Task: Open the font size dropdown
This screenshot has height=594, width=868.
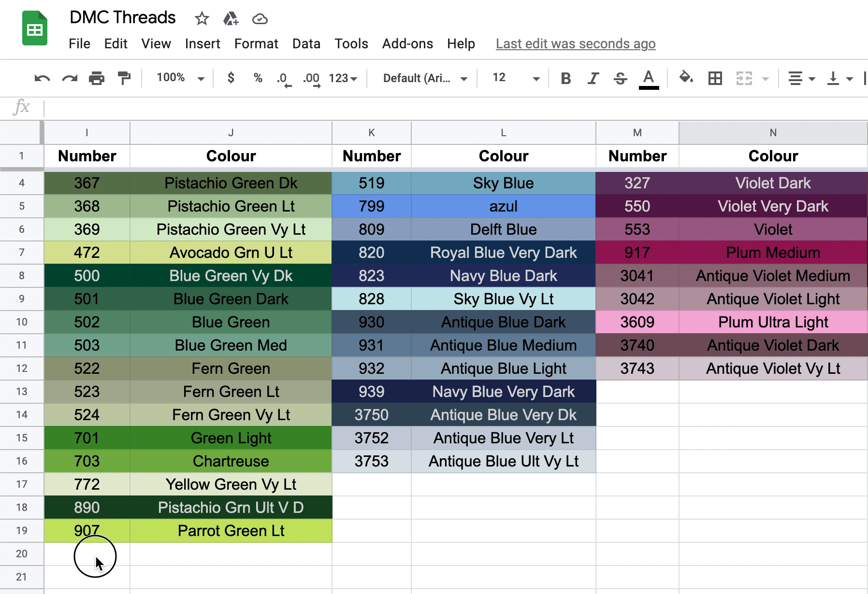Action: point(515,78)
